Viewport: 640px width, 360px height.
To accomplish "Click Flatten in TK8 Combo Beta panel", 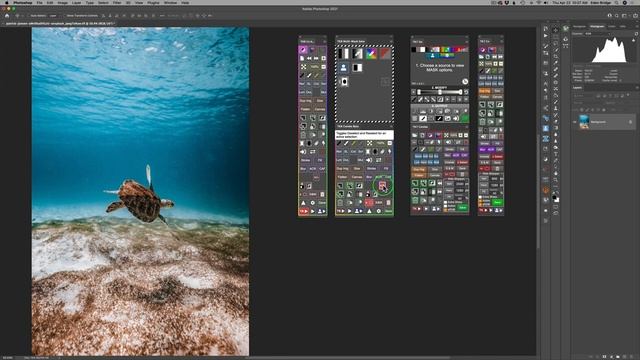I will point(342,177).
